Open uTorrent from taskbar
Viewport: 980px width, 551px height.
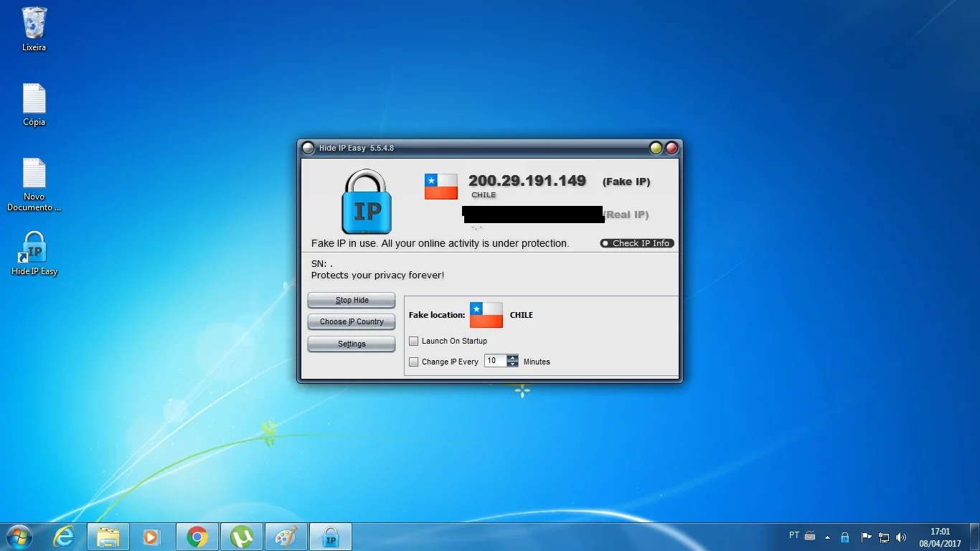(242, 537)
